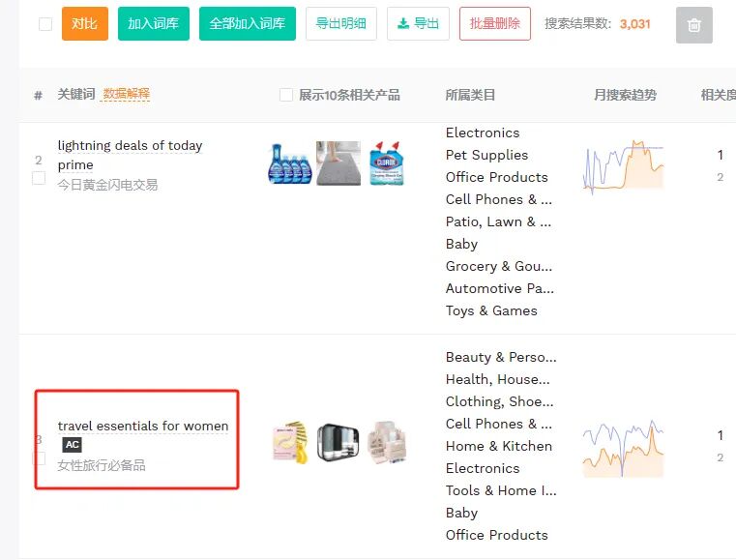Click the Clorox toilet cleaner thumbnail

[x=387, y=163]
